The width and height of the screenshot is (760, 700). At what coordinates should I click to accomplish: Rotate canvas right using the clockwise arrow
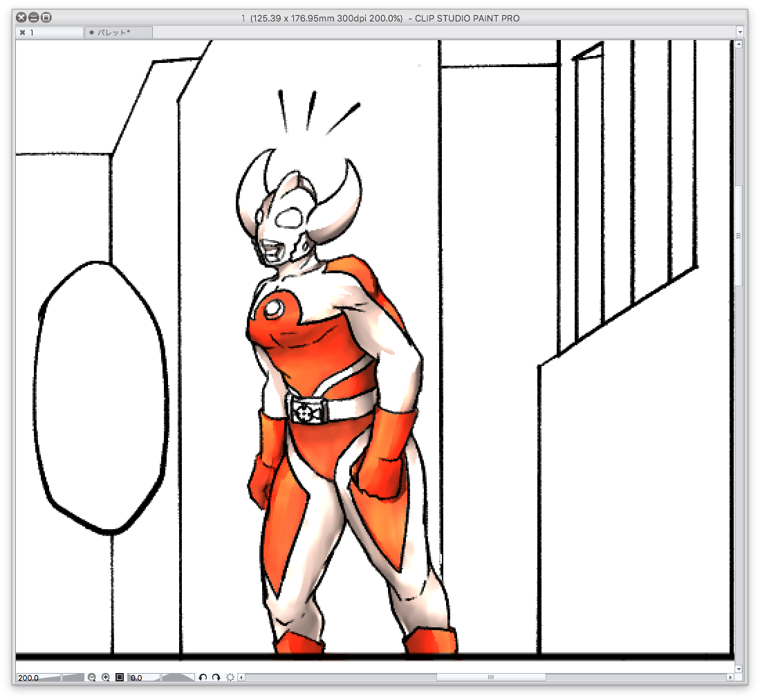pyautogui.click(x=216, y=677)
